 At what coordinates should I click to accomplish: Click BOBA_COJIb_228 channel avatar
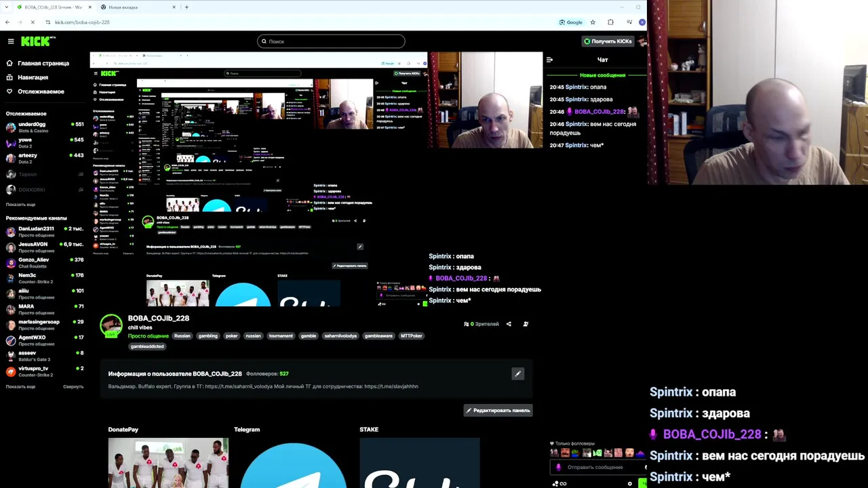pyautogui.click(x=111, y=325)
